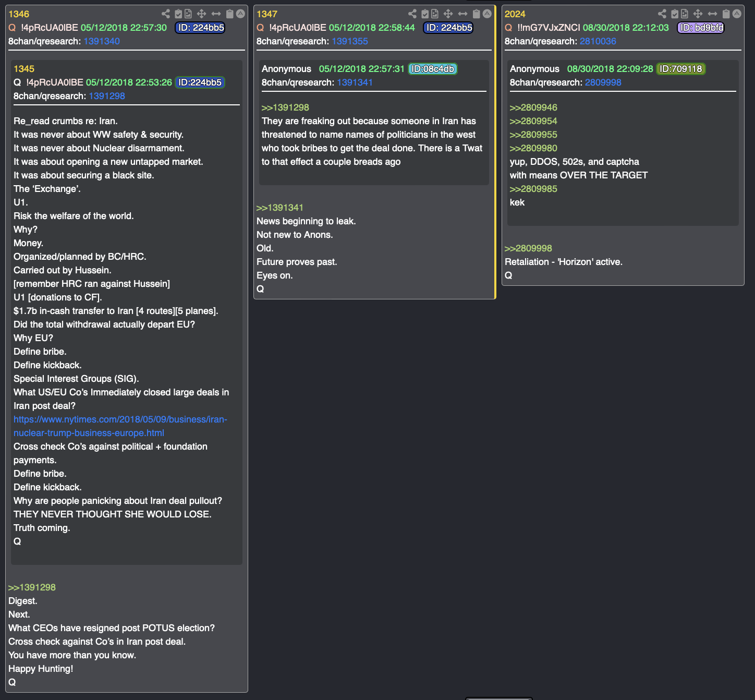The height and width of the screenshot is (700, 755).
Task: Collapse post 1347 with up-arrow circle
Action: [487, 14]
